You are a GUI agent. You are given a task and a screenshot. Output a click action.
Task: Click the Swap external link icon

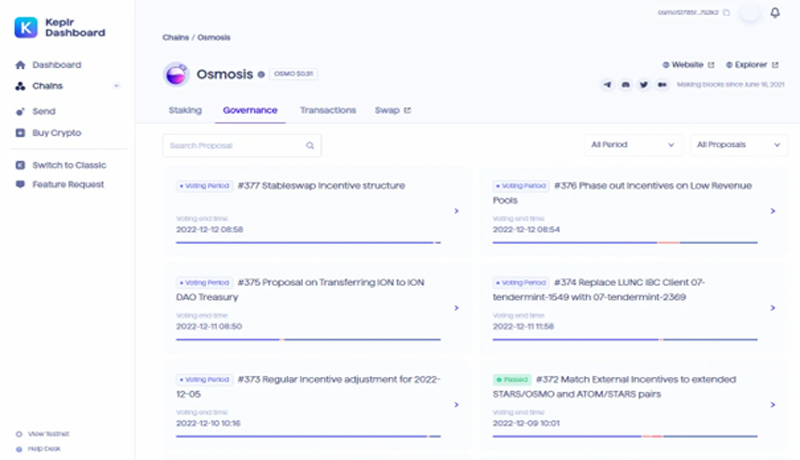click(407, 110)
